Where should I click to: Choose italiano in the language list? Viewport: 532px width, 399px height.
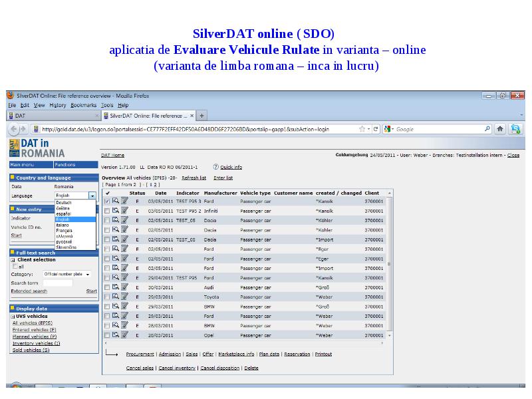(63, 225)
